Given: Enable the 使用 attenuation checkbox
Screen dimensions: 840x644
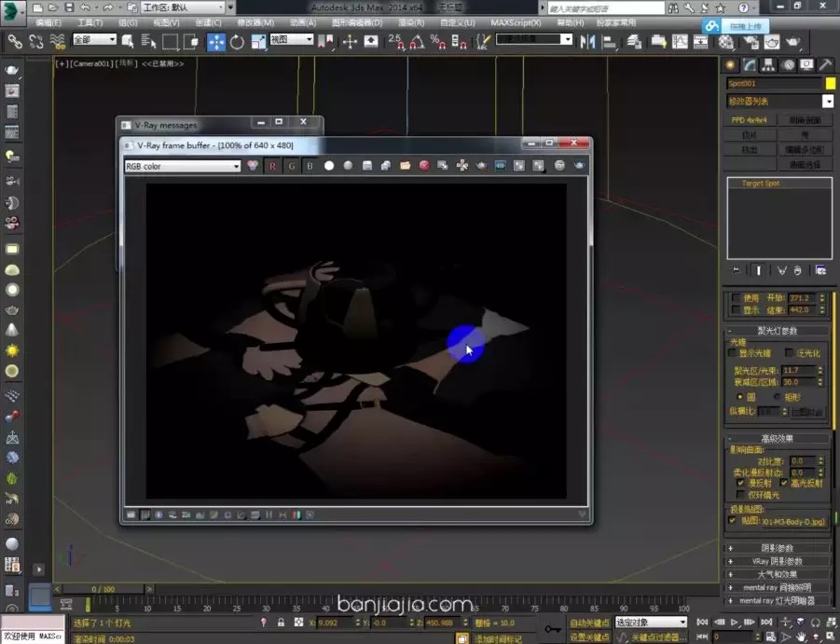Looking at the screenshot, I should [x=736, y=297].
